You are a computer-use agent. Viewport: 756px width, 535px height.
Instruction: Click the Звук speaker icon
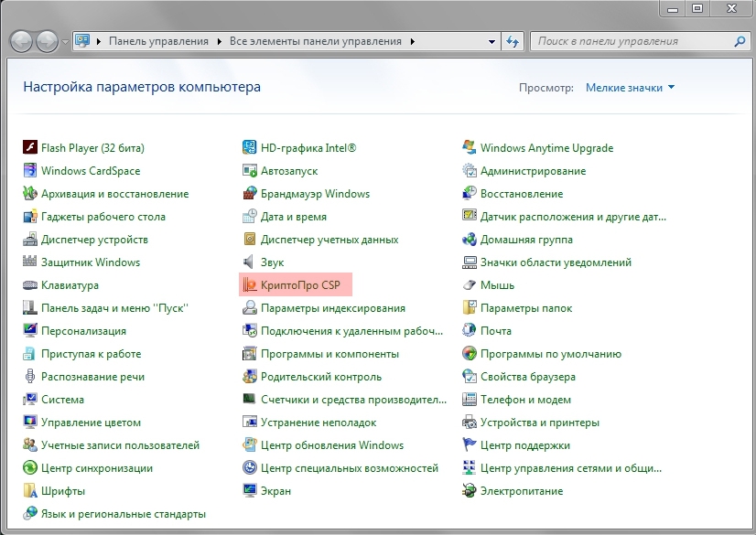tap(249, 262)
